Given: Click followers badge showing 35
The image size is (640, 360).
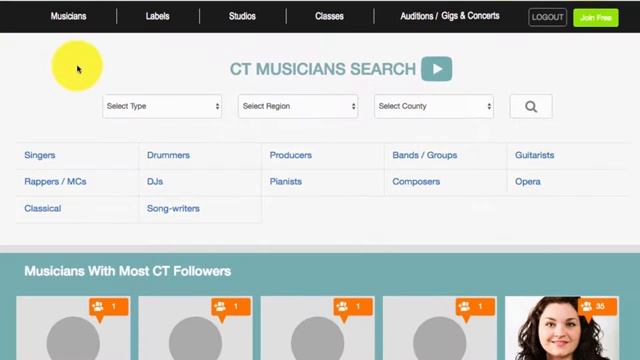Looking at the screenshot, I should tap(597, 307).
